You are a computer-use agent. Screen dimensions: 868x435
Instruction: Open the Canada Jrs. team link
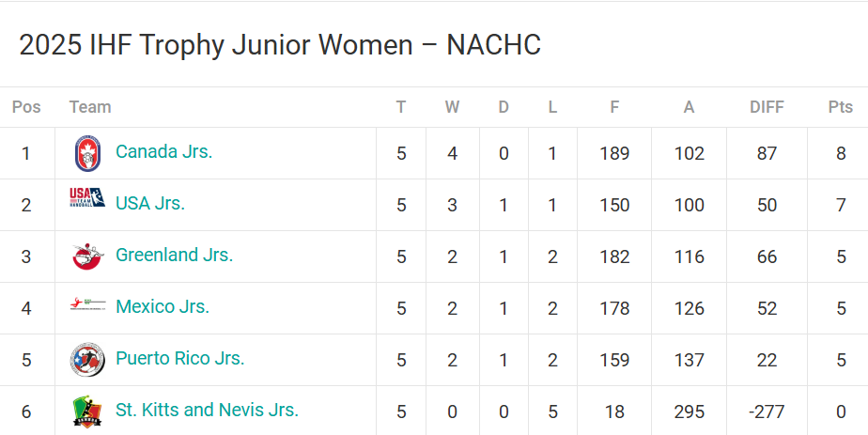coord(163,151)
